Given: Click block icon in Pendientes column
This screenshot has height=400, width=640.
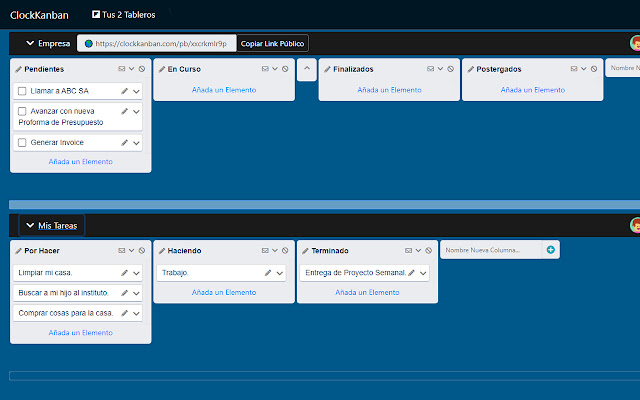Looking at the screenshot, I should click(142, 69).
